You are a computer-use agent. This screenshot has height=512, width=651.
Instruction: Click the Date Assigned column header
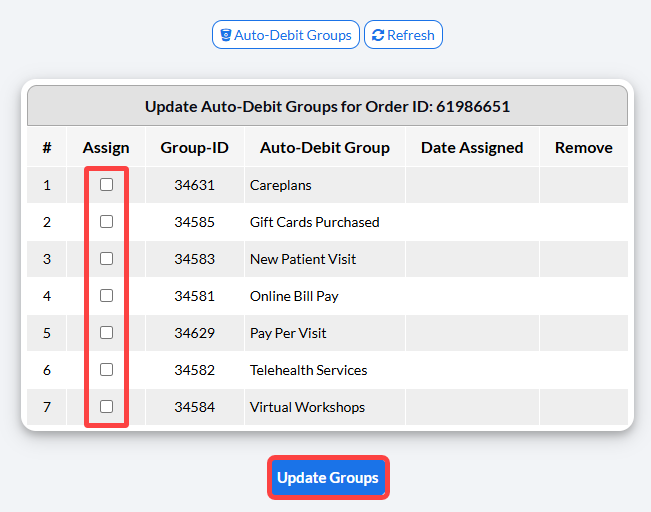point(472,148)
